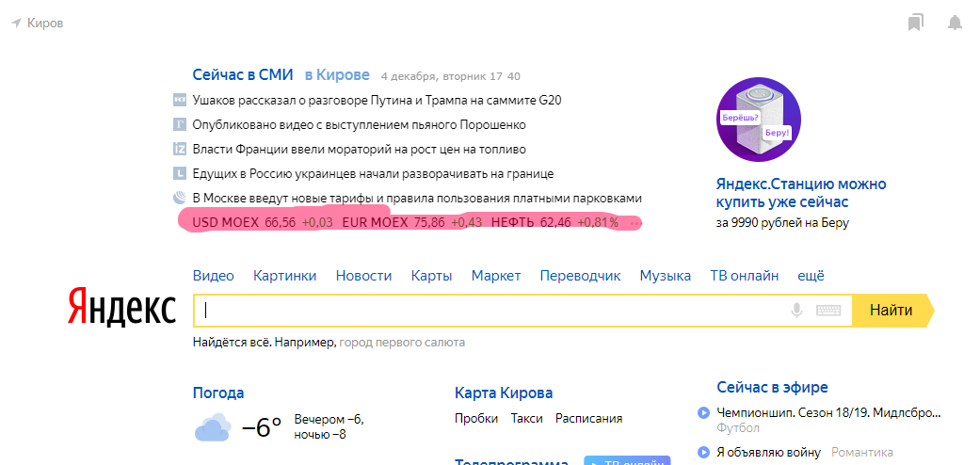Screen dimensions: 980x465
Task: Open Музыка service
Action: coord(665,276)
